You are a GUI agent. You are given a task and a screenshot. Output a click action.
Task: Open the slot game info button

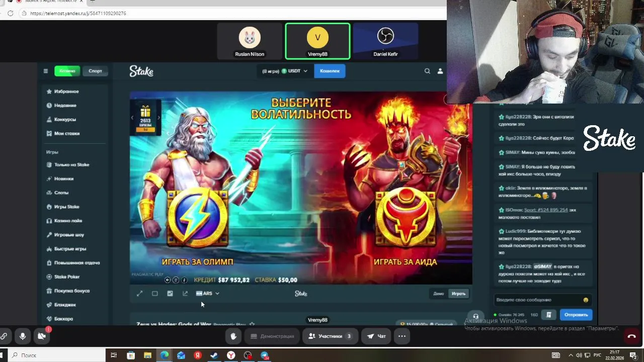click(184, 280)
